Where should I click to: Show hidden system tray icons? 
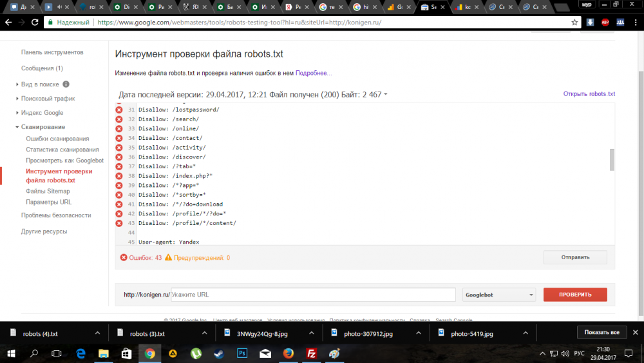pos(542,353)
